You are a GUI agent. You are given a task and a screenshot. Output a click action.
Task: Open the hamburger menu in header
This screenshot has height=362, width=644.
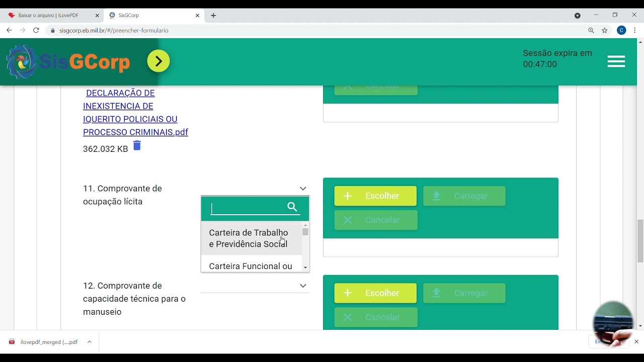coord(616,62)
